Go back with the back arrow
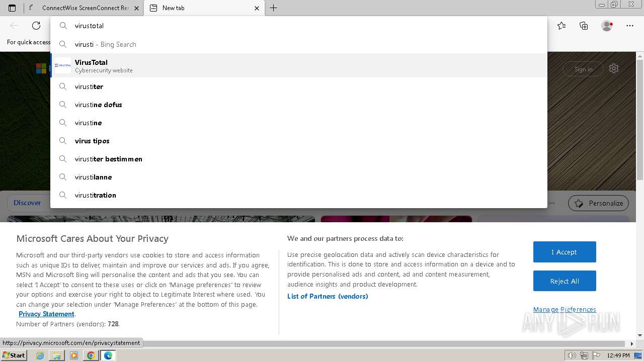644x362 pixels. (x=14, y=26)
